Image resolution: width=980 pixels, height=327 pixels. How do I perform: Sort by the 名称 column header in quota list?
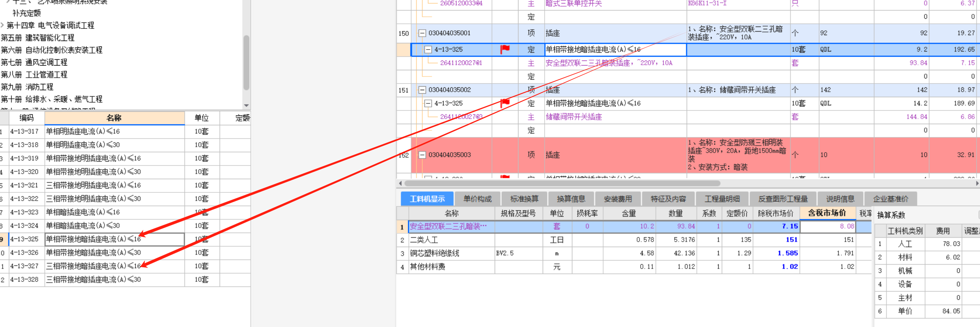pos(114,118)
